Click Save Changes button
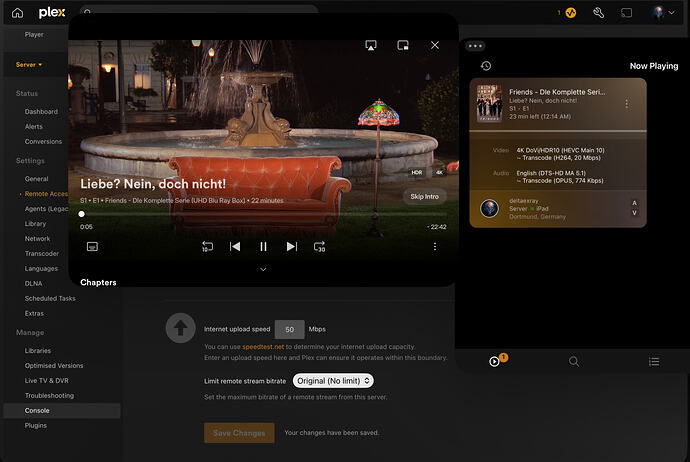 [239, 433]
